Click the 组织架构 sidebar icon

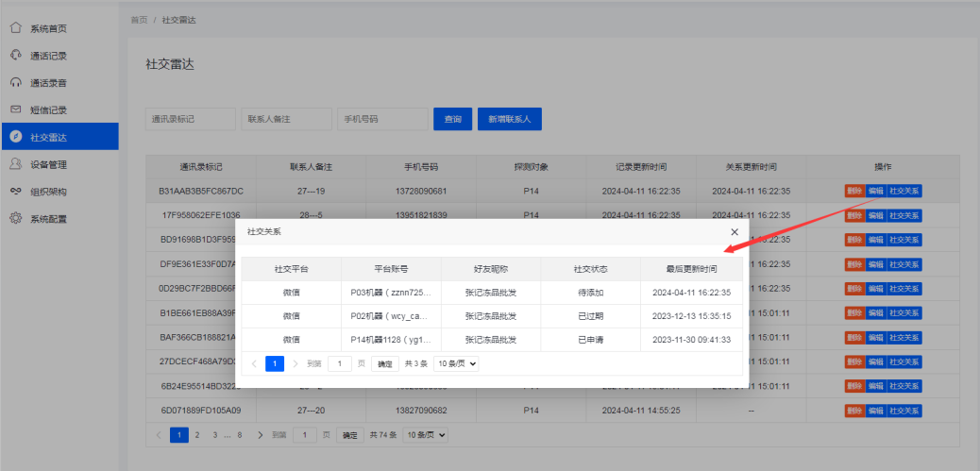(x=16, y=192)
